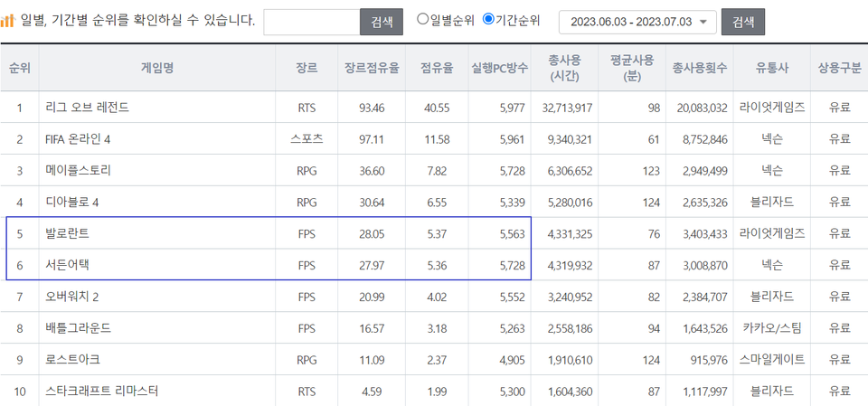The height and width of the screenshot is (406, 868).
Task: Click total usage count 2,949,499
Action: [x=704, y=171]
